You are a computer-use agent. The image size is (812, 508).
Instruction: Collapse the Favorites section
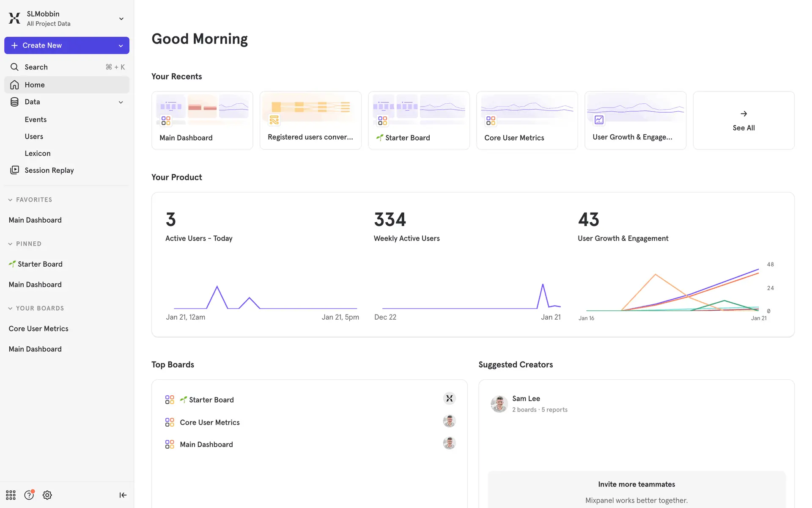pos(10,200)
